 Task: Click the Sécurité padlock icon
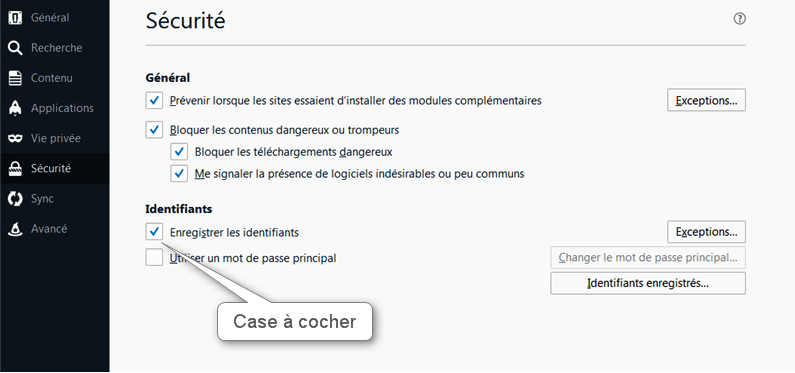coord(16,168)
